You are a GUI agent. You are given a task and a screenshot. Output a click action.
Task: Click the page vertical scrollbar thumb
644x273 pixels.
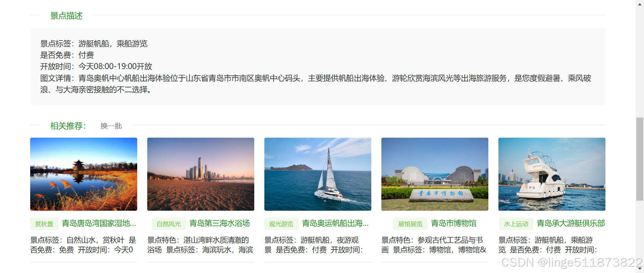click(x=640, y=159)
